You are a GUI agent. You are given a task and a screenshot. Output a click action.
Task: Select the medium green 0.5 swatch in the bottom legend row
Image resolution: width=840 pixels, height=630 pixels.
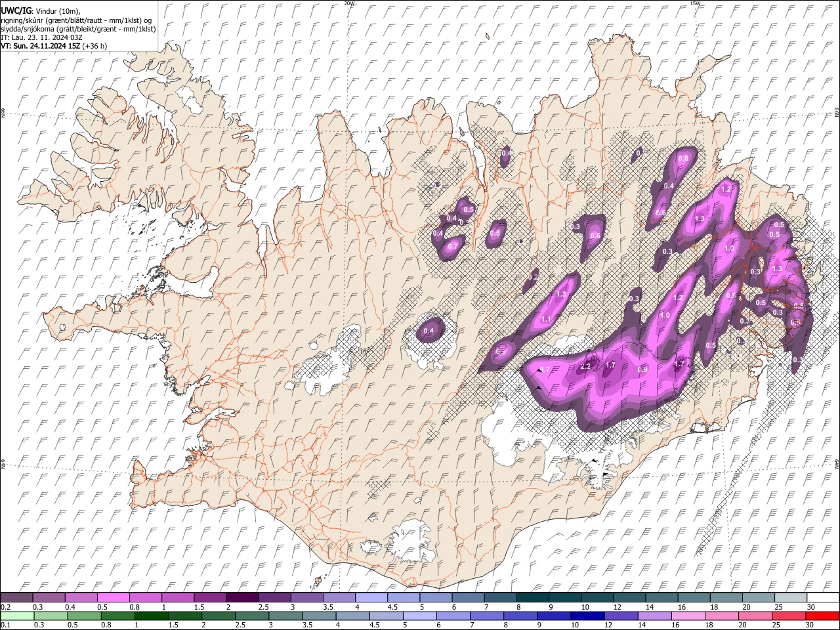click(85, 616)
